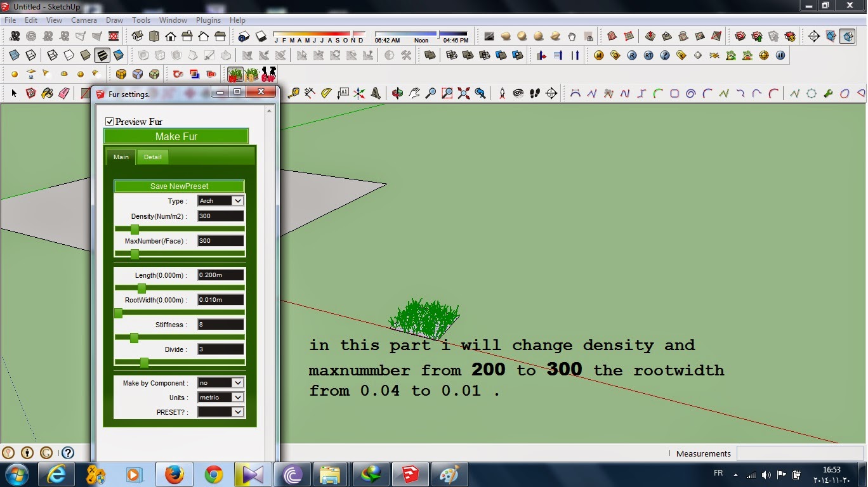868x487 pixels.
Task: Click the Save NewPreset button
Action: coord(179,186)
